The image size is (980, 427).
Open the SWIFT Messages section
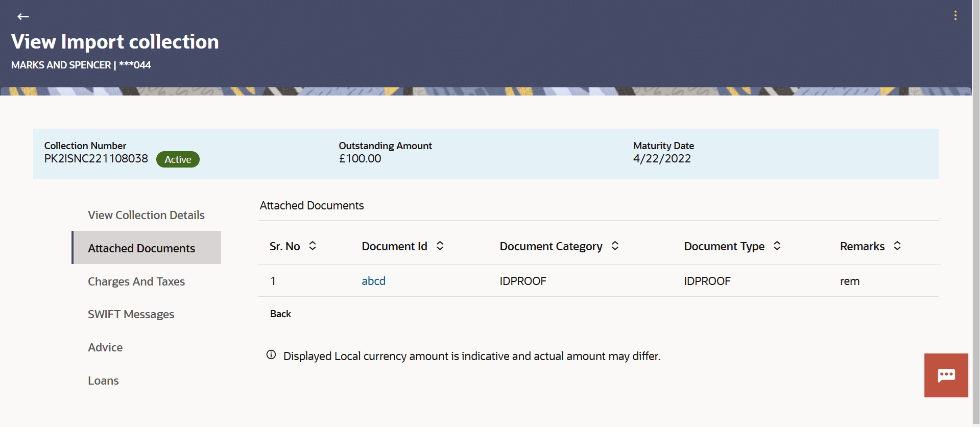131,314
